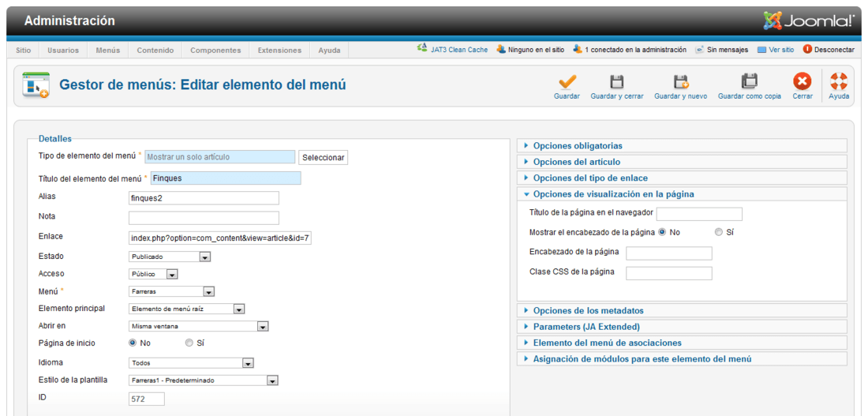Click the Joomla! logo
Screen dimensions: 868x416
pos(808,21)
